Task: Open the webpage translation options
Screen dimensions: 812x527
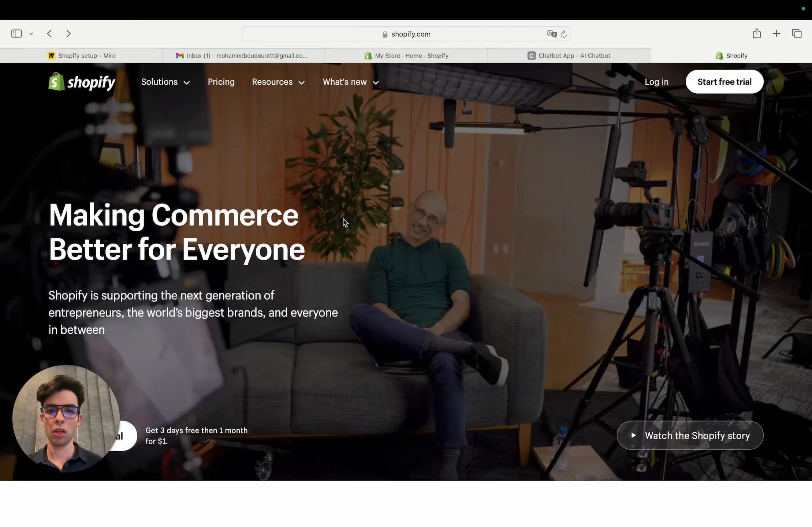Action: coord(552,34)
